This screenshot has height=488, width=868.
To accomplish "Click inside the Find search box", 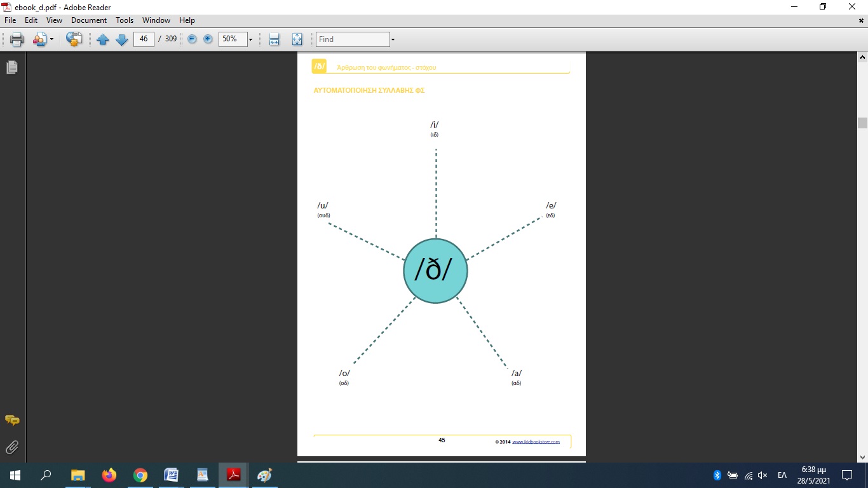I will 353,39.
